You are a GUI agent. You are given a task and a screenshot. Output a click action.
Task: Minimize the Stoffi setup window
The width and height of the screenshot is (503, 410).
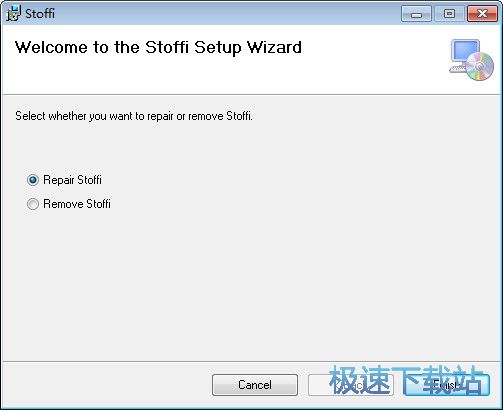[x=416, y=14]
